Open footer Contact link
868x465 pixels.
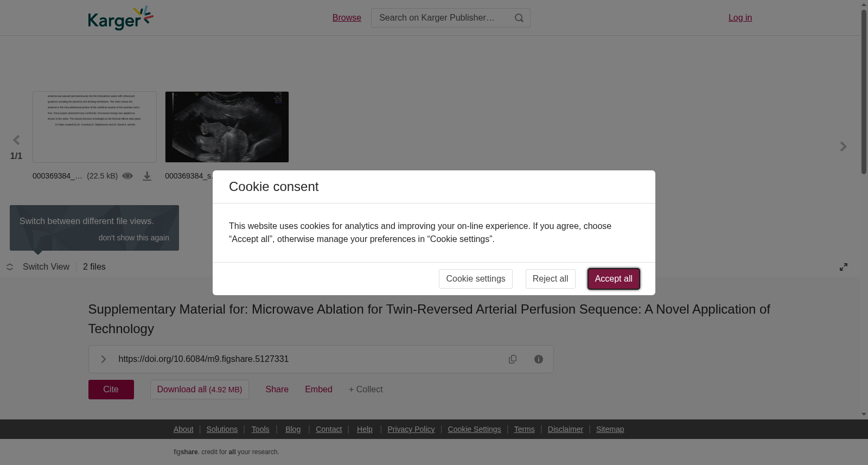(x=329, y=429)
